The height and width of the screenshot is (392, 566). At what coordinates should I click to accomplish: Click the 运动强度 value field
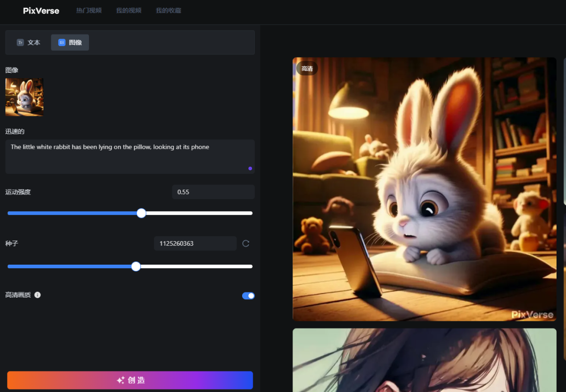tap(213, 192)
